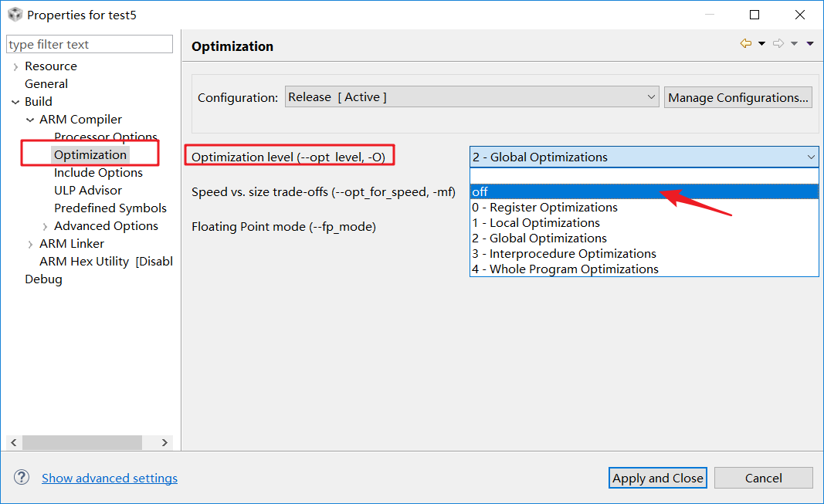Open the view menu triangle icon
Screen dimensions: 824x504
click(809, 44)
